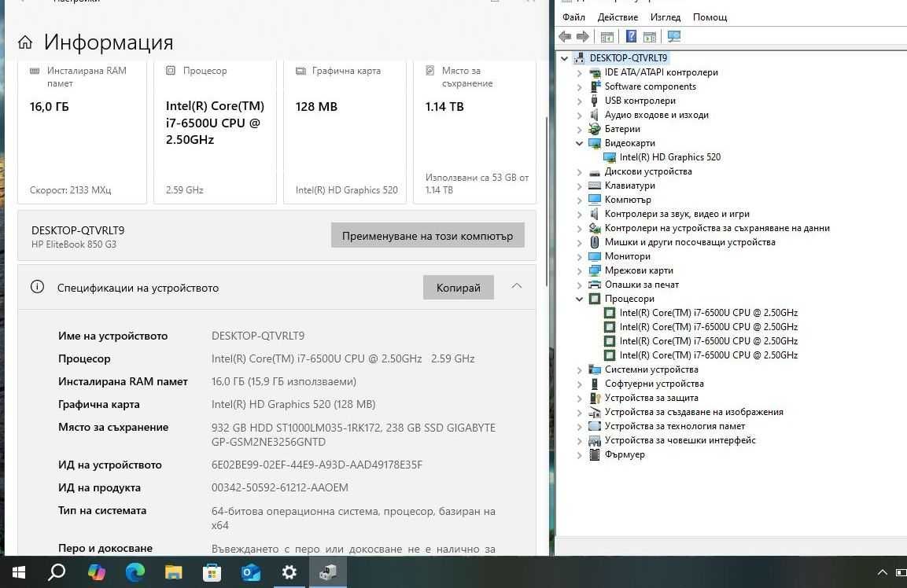Viewport: 907px width, 588px height.
Task: Click the HP EliteBook 850 G3 model text
Action: coord(73,244)
